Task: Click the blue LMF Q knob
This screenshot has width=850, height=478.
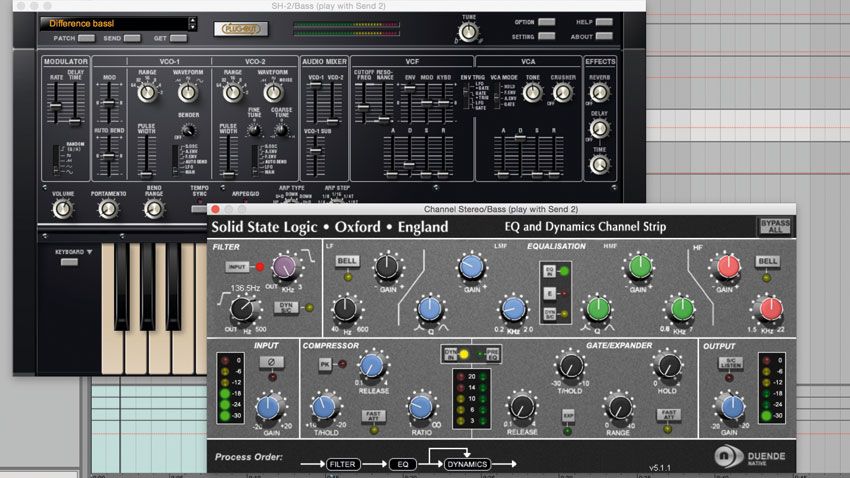Action: 430,309
